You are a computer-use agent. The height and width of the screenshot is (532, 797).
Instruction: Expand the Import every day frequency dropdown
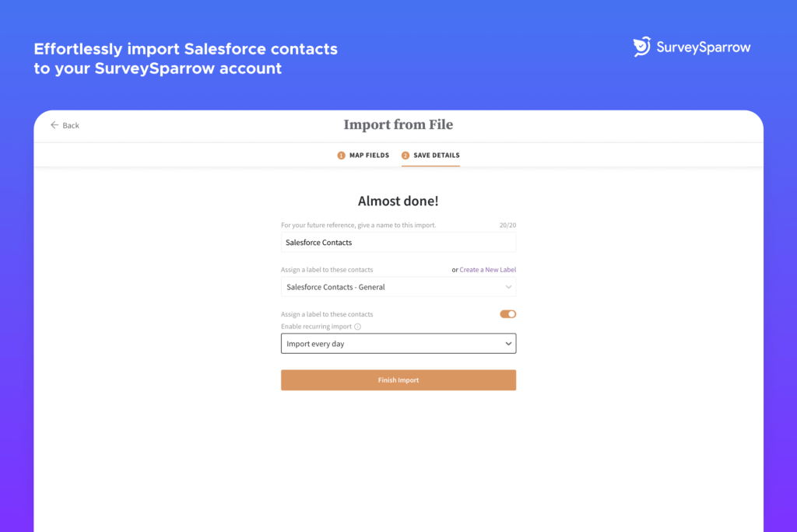pyautogui.click(x=398, y=344)
